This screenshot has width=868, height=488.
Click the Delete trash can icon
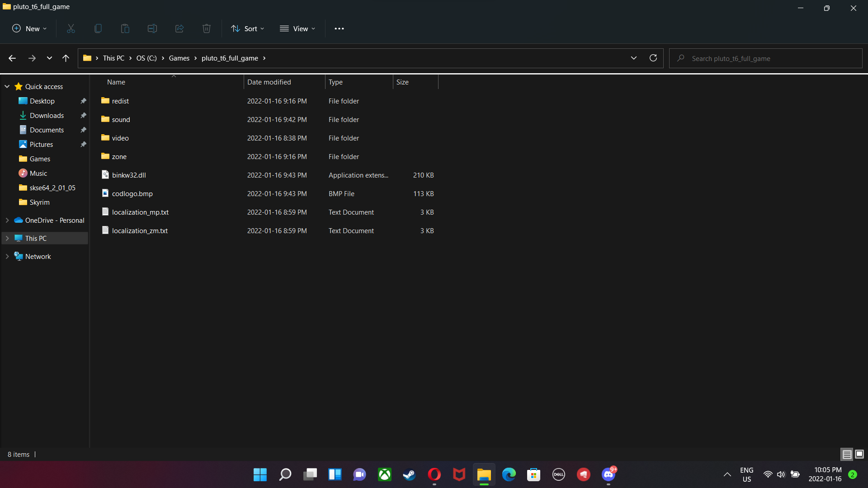coord(207,28)
